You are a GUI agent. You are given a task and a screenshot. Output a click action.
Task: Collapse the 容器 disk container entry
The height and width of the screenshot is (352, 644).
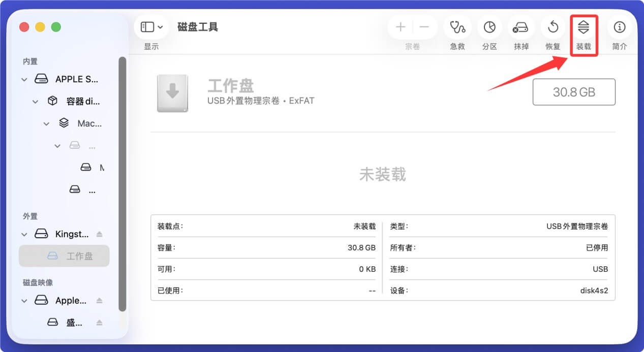tap(35, 101)
